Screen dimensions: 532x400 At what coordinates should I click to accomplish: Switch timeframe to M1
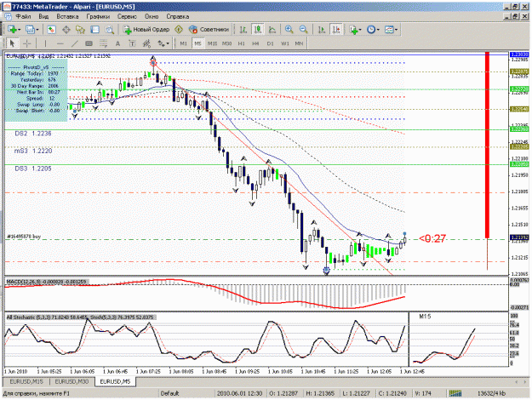point(183,43)
